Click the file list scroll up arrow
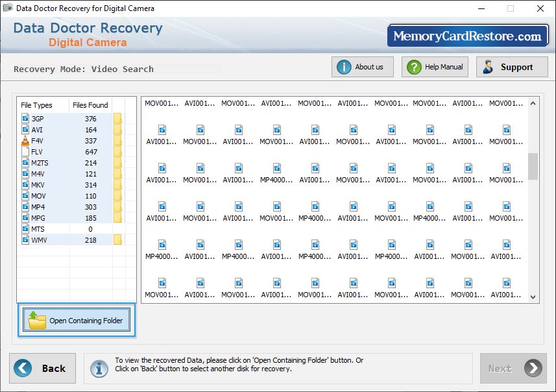Image resolution: width=556 pixels, height=392 pixels. 533,104
